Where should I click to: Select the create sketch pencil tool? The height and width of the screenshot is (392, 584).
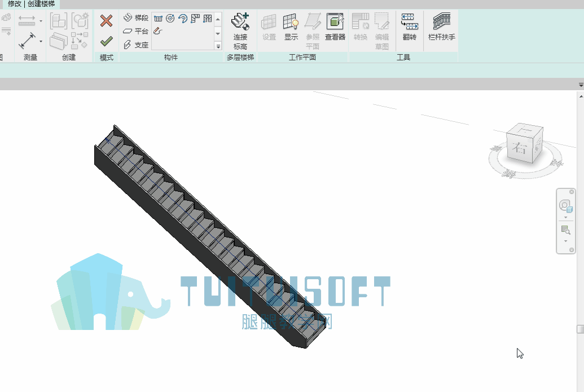pyautogui.click(x=158, y=31)
